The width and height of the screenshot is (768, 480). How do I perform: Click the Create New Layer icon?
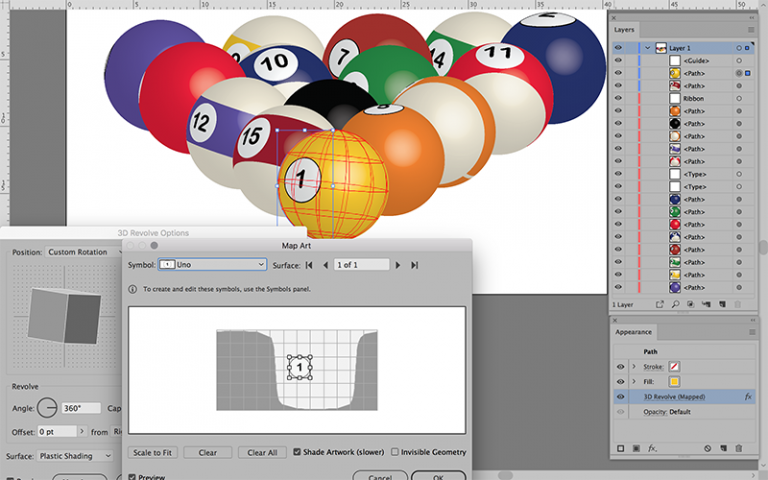[x=722, y=304]
